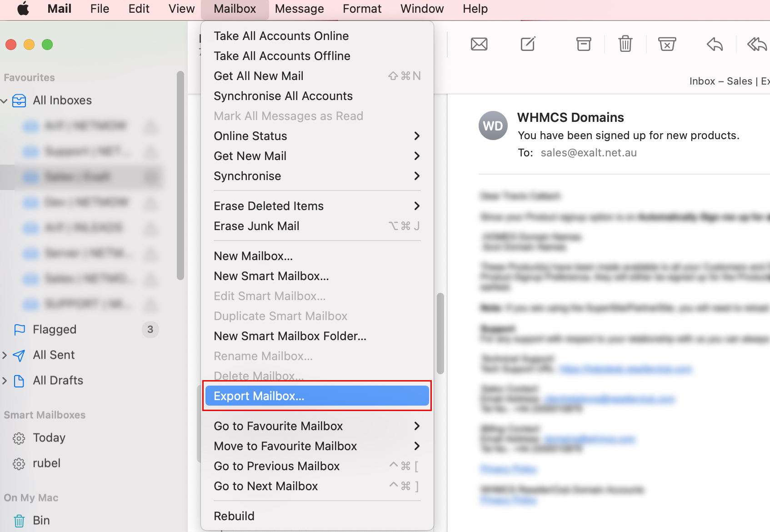Reply using the single arrow icon
The height and width of the screenshot is (532, 770).
(715, 44)
